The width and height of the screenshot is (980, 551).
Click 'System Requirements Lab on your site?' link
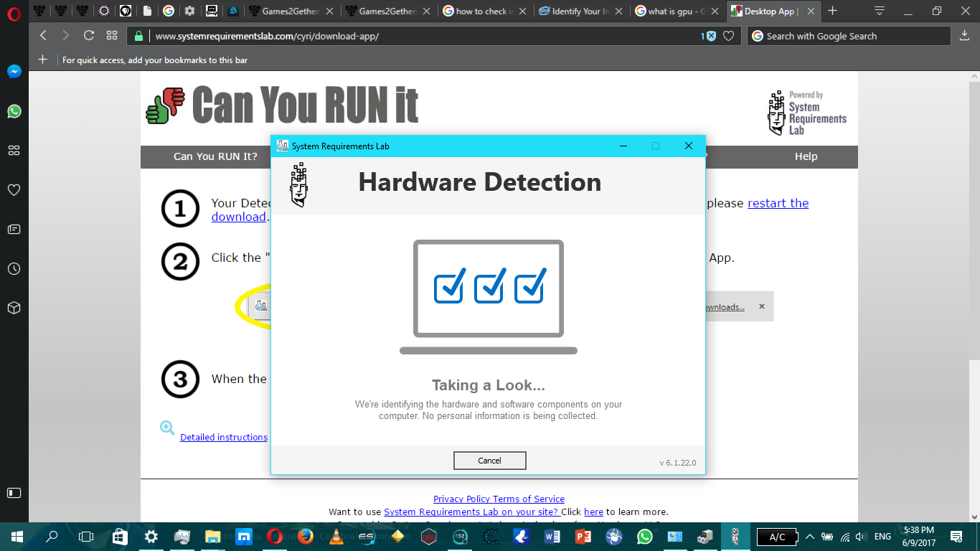471,512
